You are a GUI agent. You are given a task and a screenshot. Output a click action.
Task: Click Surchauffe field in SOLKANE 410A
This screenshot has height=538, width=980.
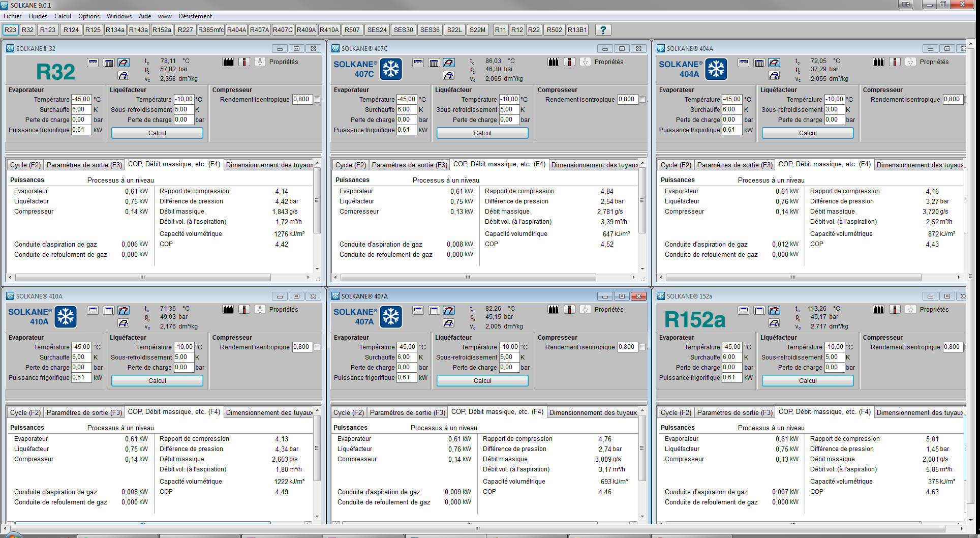pos(81,357)
